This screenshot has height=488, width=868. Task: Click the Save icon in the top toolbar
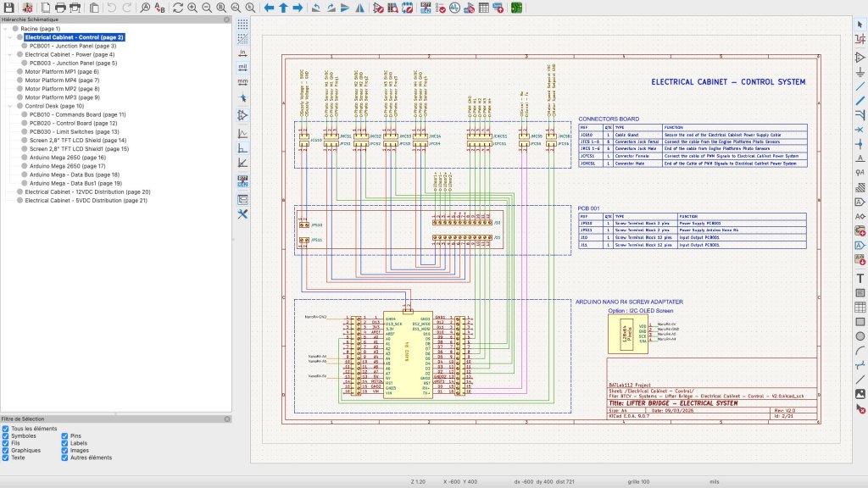tap(8, 8)
